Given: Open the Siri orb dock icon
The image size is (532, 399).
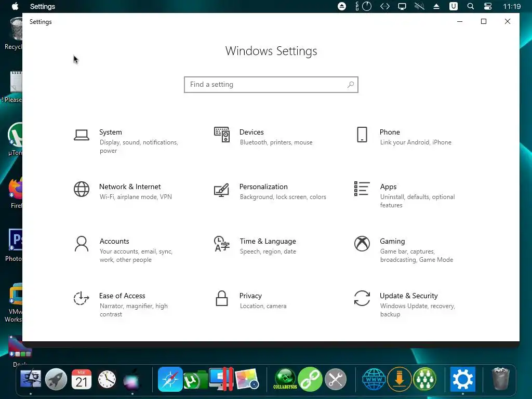Looking at the screenshot, I should pyautogui.click(x=131, y=380).
